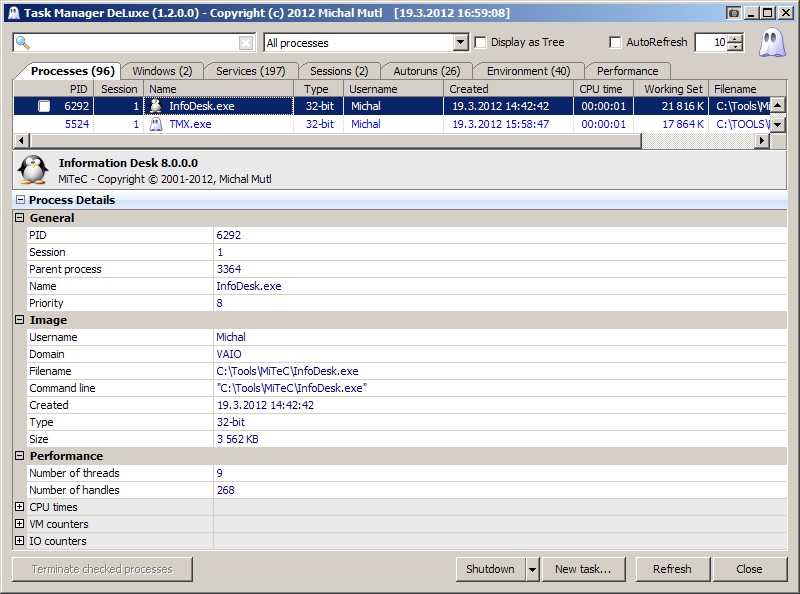The width and height of the screenshot is (800, 594).
Task: Click the Close button at the bottom
Action: point(749,569)
